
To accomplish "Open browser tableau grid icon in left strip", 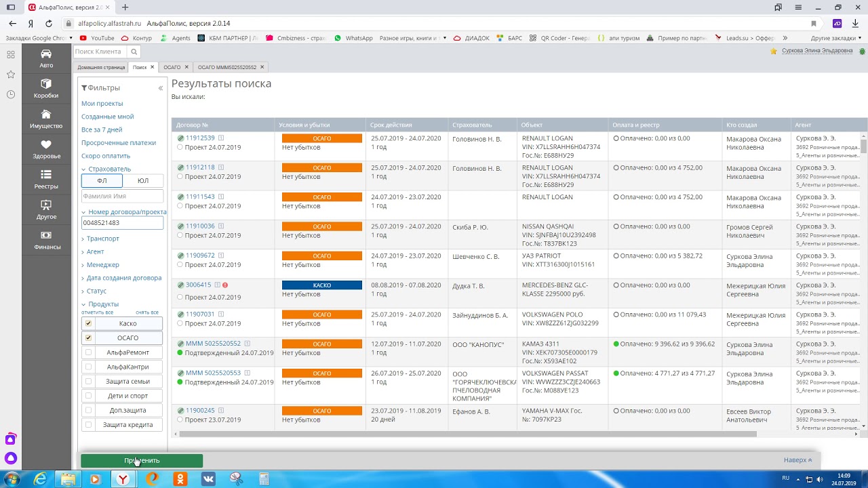I will coord(10,54).
